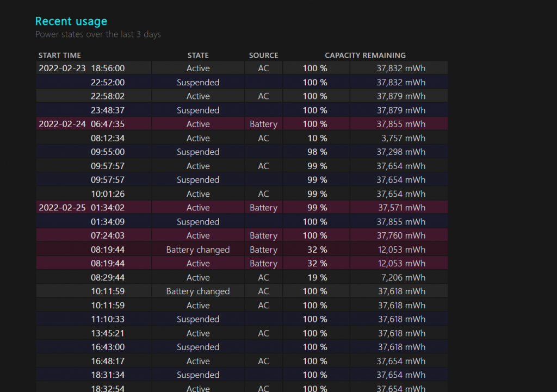Click the 98 % capacity percentage cell
Image resolution: width=557 pixels, height=392 pixels.
(315, 152)
